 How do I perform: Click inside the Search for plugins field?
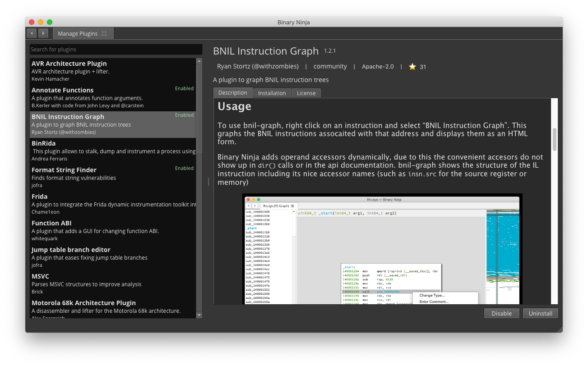tap(116, 50)
